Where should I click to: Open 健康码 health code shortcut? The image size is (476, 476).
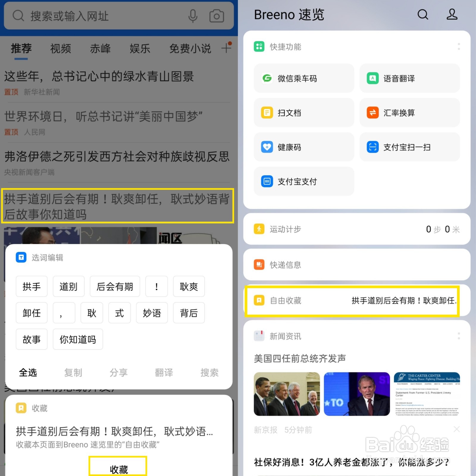(304, 147)
